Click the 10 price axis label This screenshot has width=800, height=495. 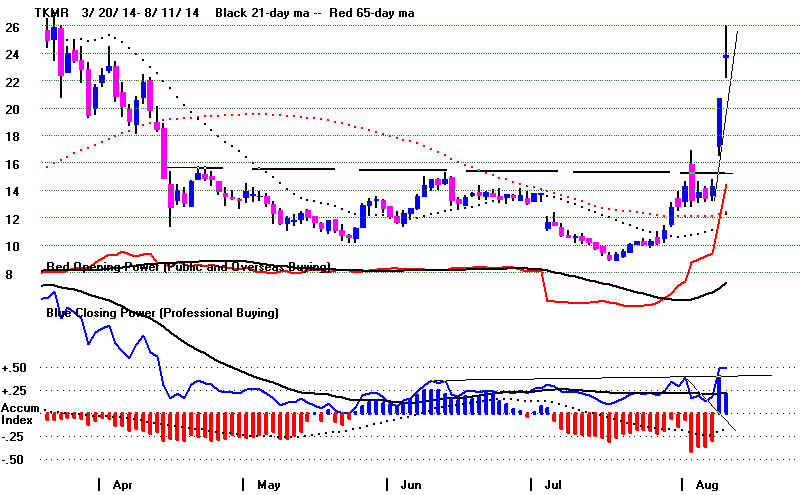point(13,246)
